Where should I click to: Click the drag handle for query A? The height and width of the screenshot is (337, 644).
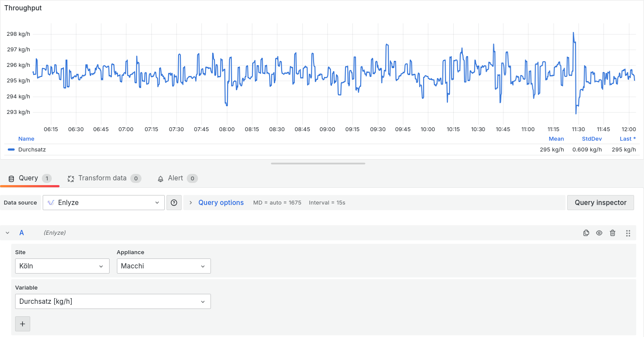click(x=628, y=233)
